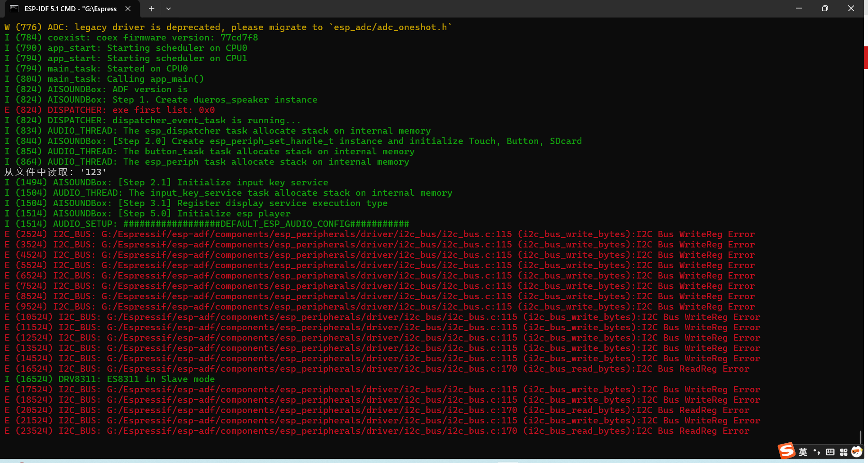
Task: Click the coex firmware version 77cd7f8 line
Action: point(131,38)
